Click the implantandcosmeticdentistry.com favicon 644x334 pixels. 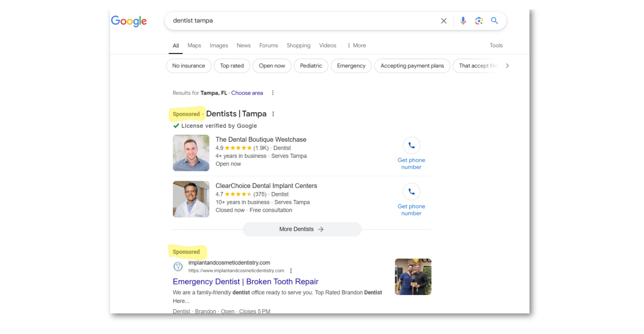(x=178, y=267)
